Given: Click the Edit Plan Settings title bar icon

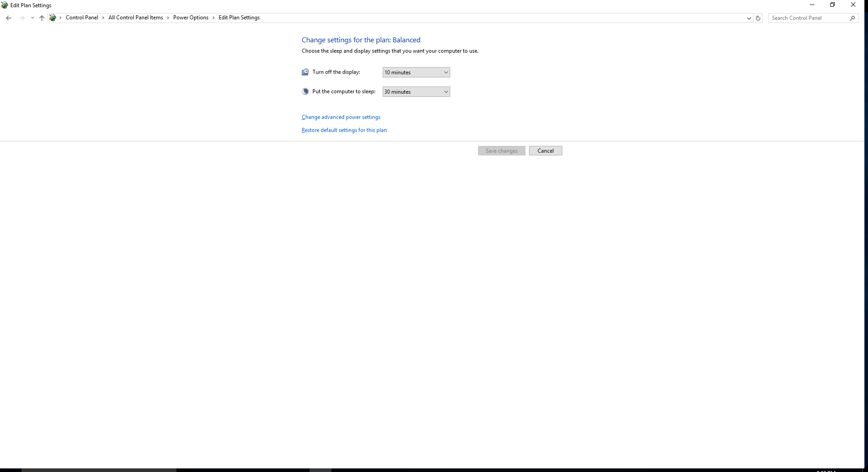Looking at the screenshot, I should (x=5, y=5).
